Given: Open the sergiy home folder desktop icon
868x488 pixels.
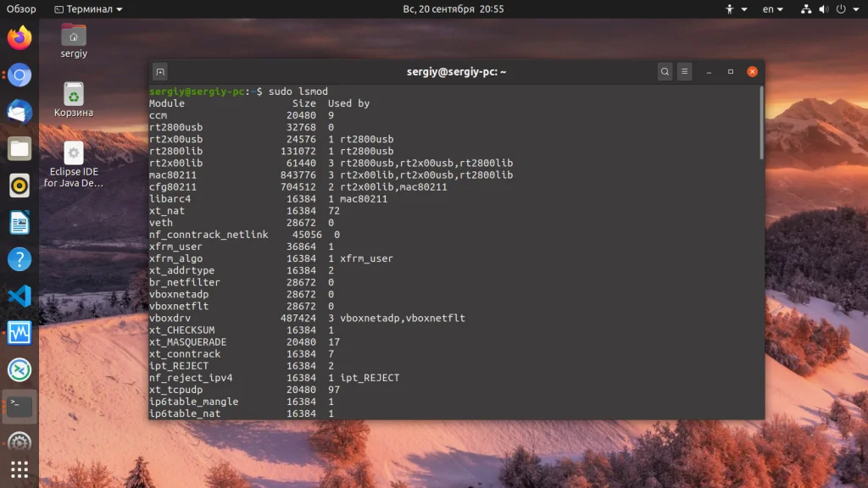Looking at the screenshot, I should pos(74,41).
